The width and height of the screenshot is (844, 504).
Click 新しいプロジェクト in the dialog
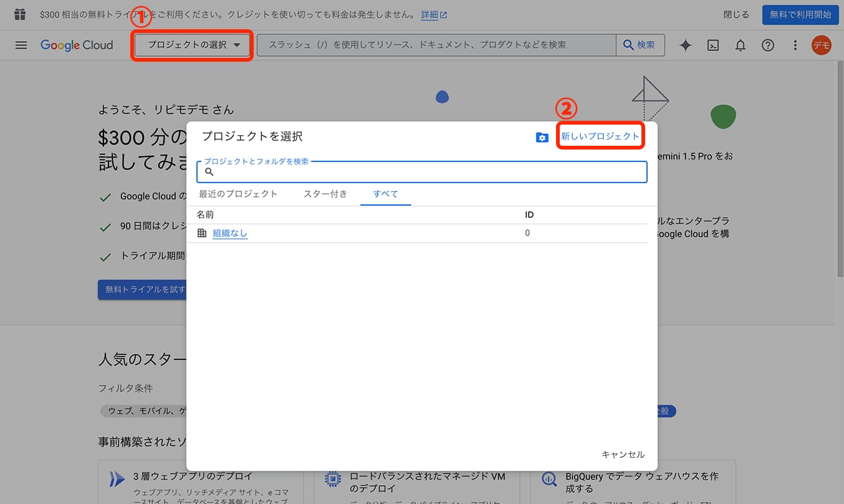pyautogui.click(x=600, y=136)
